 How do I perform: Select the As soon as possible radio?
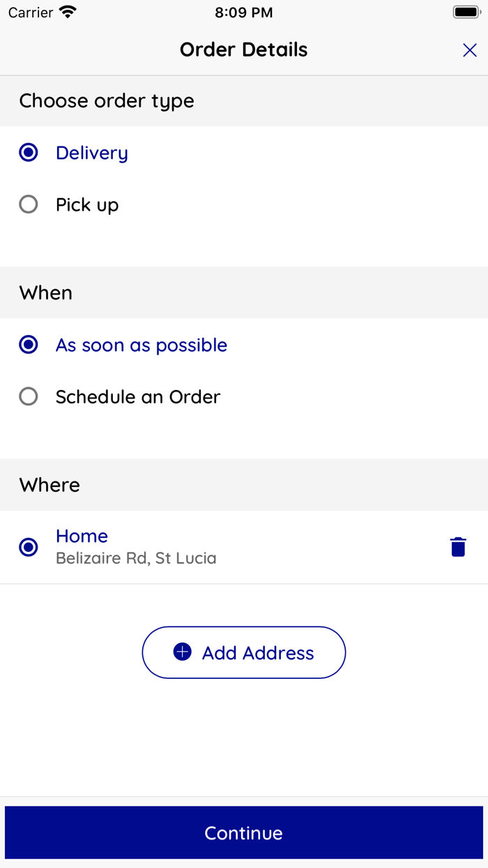29,345
